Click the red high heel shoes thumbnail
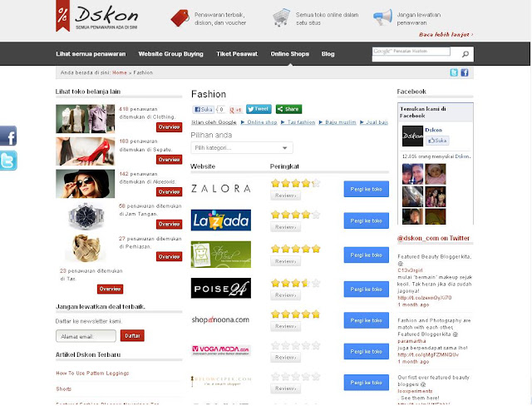Screen dimensions: 532x406 click(x=85, y=151)
